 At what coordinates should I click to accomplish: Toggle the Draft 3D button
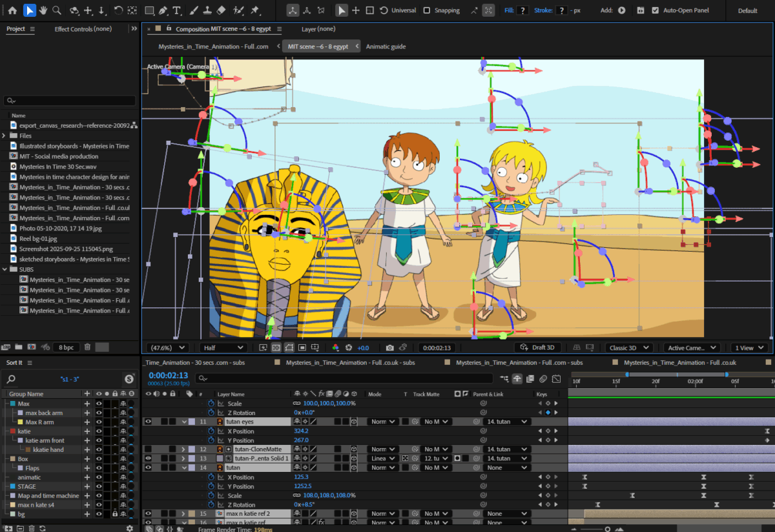coord(538,348)
